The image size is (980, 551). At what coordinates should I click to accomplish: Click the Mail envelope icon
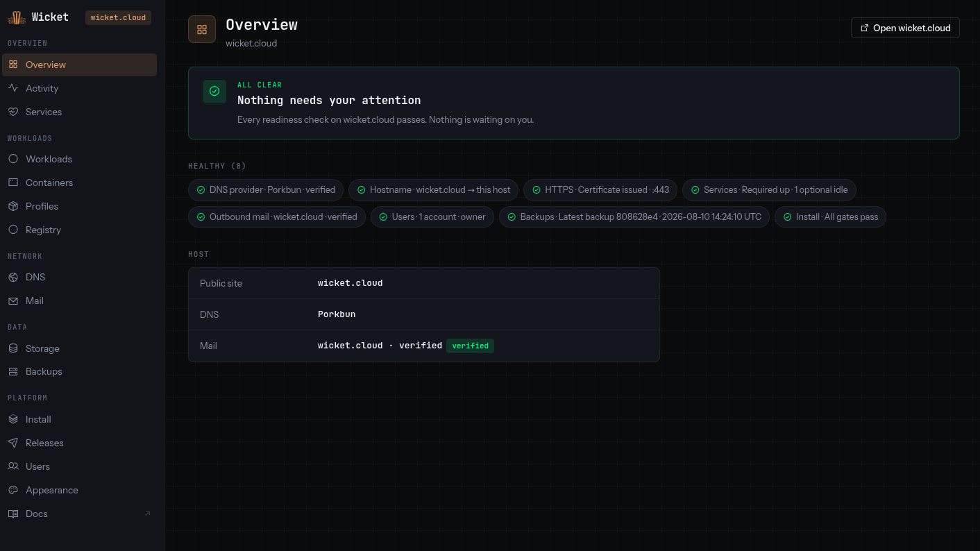coord(13,300)
